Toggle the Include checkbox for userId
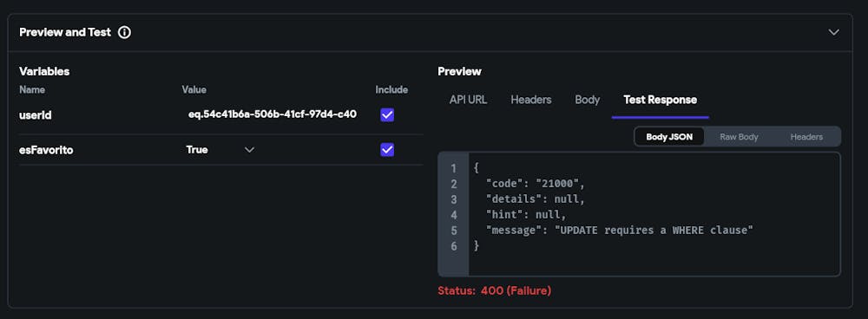The image size is (868, 319). pyautogui.click(x=387, y=115)
